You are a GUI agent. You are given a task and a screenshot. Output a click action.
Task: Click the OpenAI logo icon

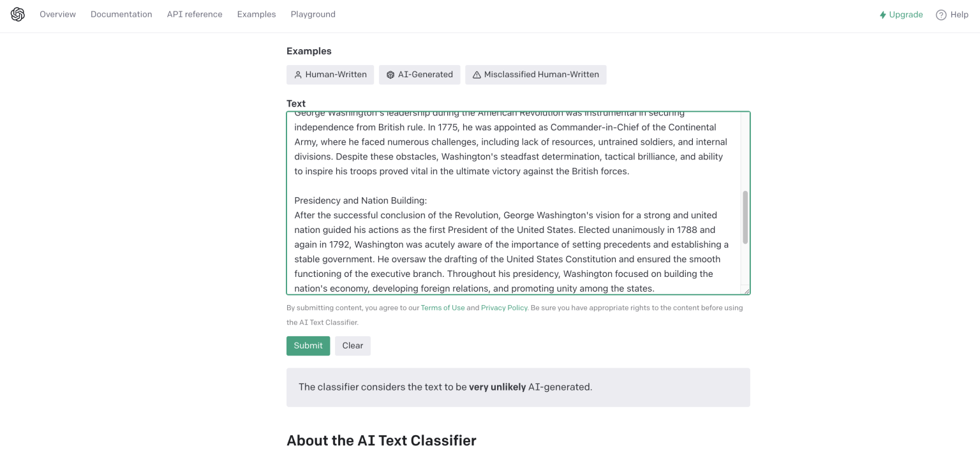[18, 15]
